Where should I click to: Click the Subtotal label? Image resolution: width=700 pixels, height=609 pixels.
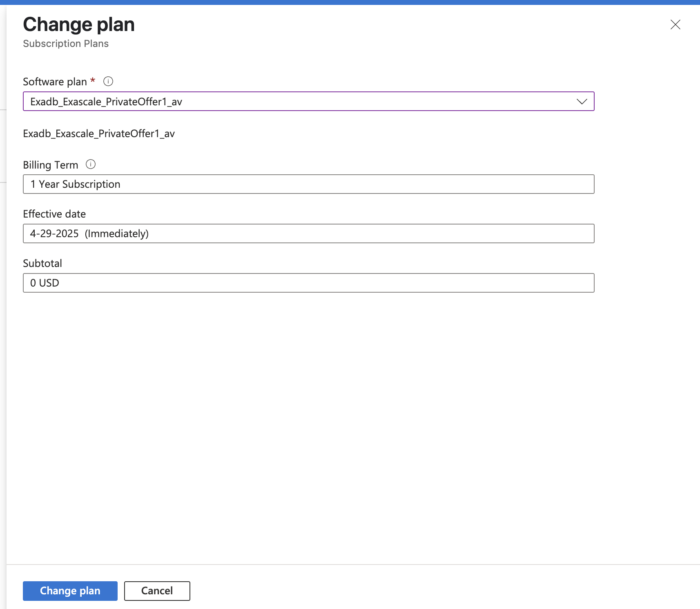[42, 264]
